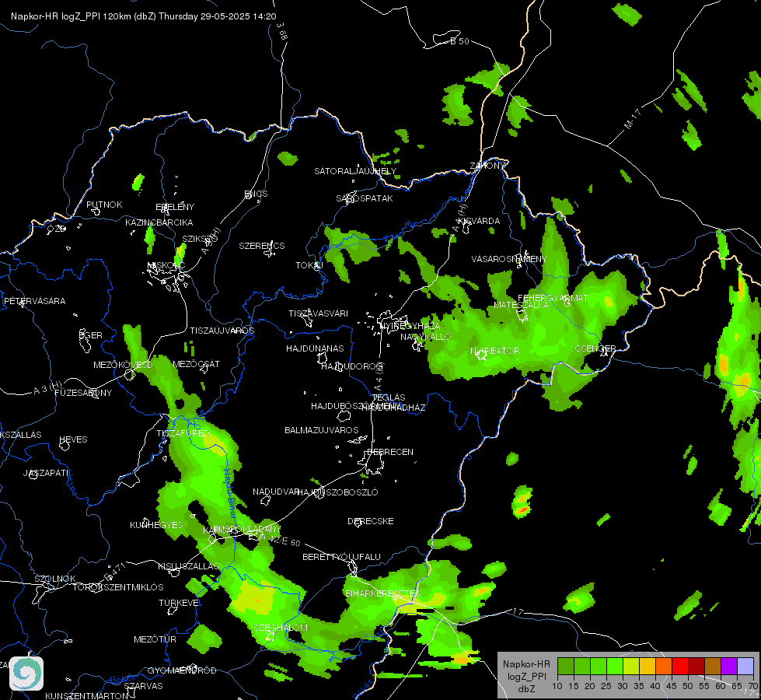Choose the bright red 45–50 dbZ swatch
Viewport: 761px width, 700px height.
(x=680, y=666)
